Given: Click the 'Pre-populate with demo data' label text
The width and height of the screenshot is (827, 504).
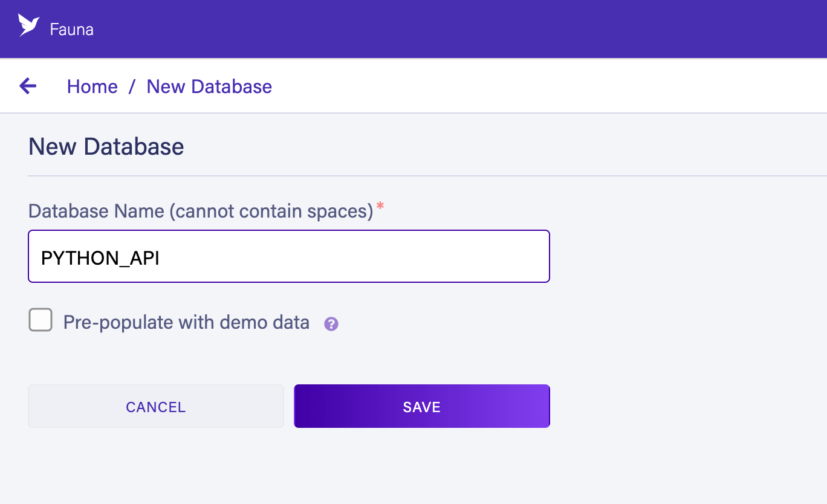Looking at the screenshot, I should coord(186,322).
